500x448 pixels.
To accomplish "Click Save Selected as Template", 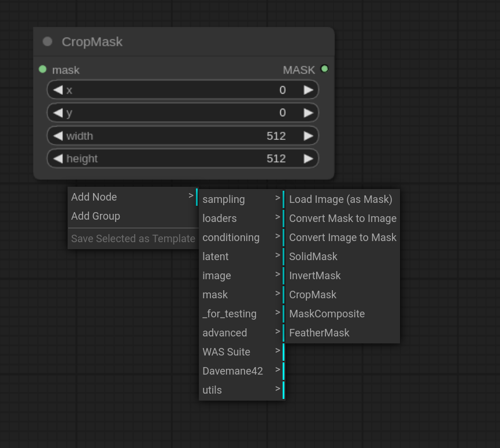I will (132, 238).
